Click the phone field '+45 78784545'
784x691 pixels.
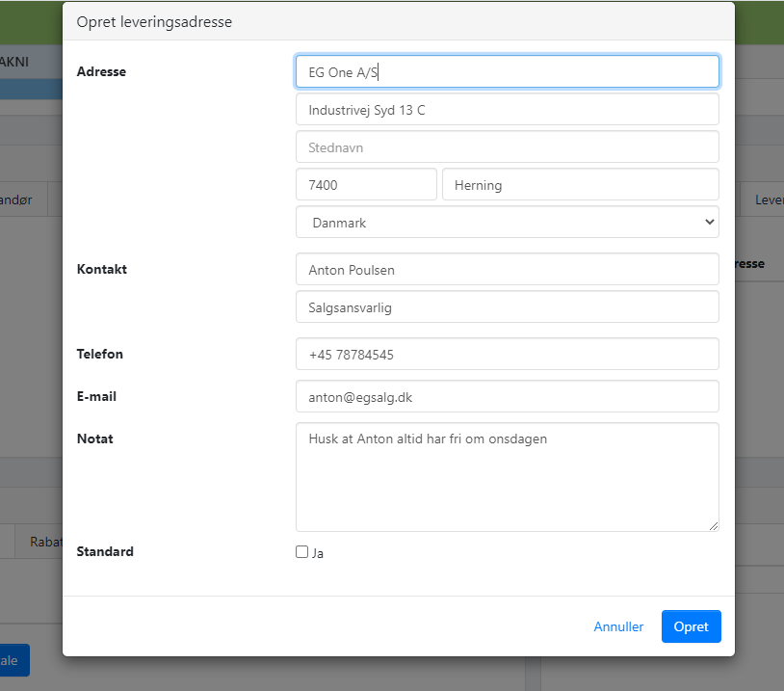pyautogui.click(x=507, y=355)
